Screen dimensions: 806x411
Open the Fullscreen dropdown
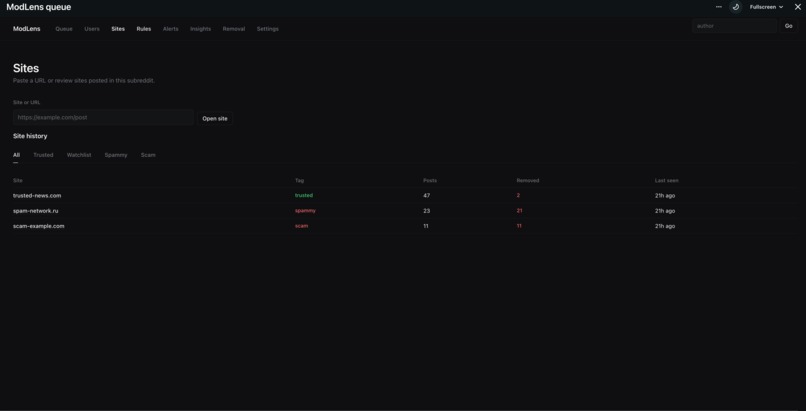pos(766,7)
